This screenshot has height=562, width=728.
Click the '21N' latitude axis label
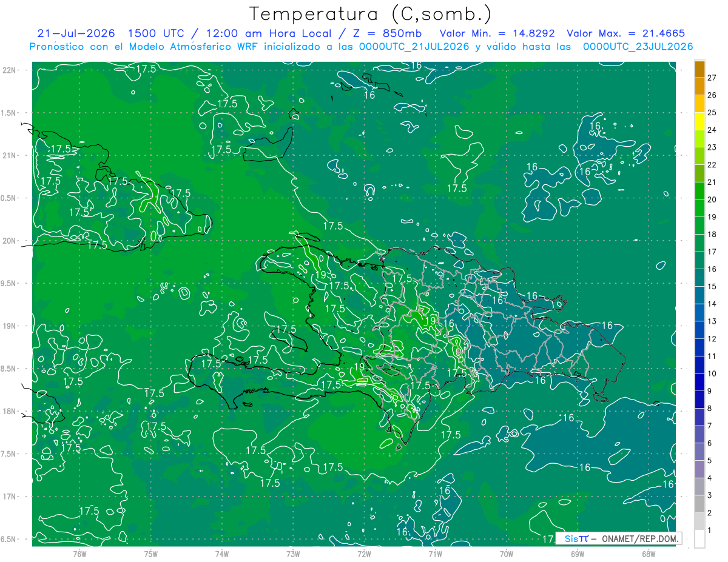coord(10,155)
